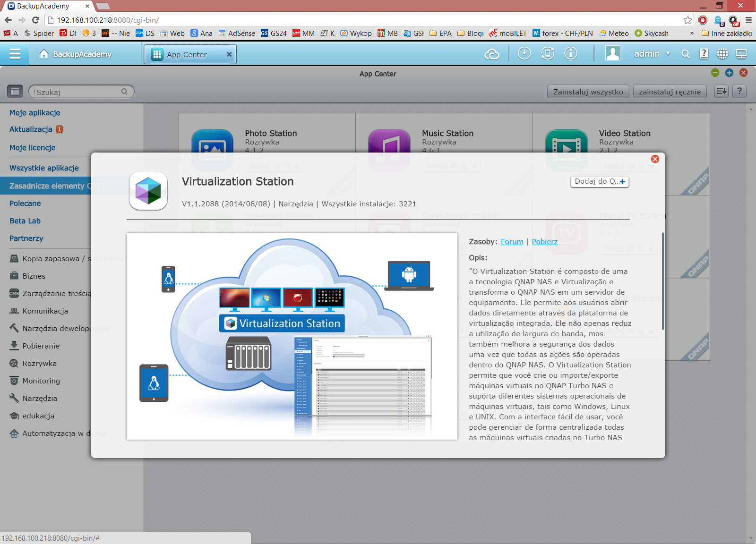756x544 pixels.
Task: Click the App Center blue maximize button
Action: [729, 73]
